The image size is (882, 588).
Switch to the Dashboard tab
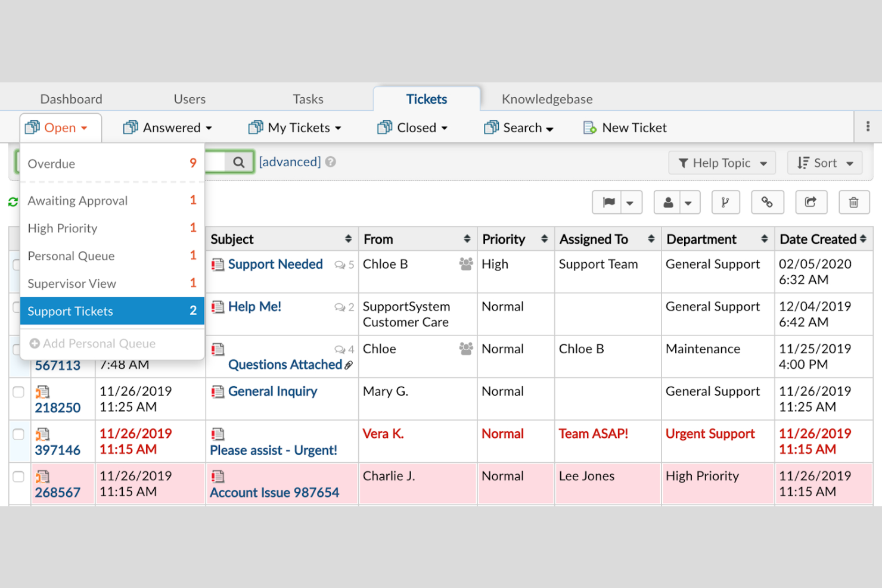point(71,99)
